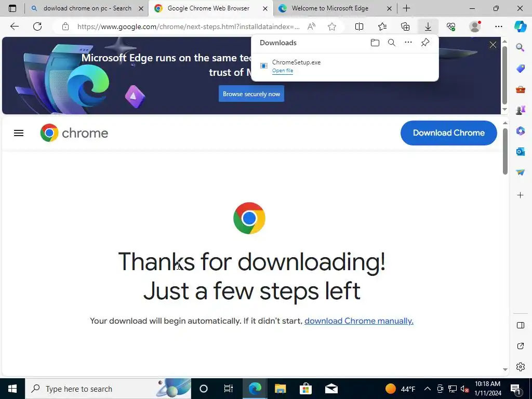This screenshot has height=399, width=532.
Task: Close the Welcome to Microsoft Edge tab
Action: pos(390,9)
